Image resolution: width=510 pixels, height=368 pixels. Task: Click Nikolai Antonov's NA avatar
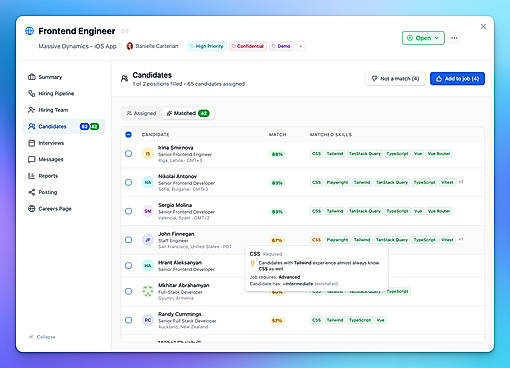pyautogui.click(x=148, y=182)
